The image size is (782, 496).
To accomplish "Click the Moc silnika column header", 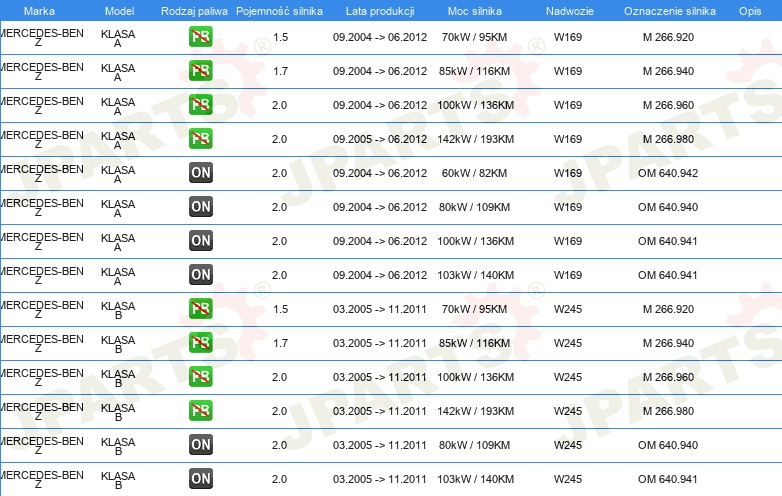I will 475,11.
